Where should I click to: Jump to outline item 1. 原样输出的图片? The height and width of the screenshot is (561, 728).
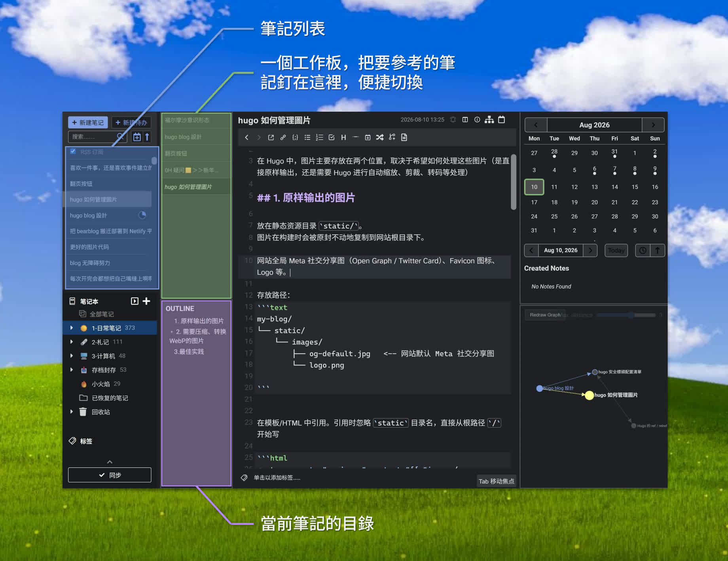(x=199, y=321)
